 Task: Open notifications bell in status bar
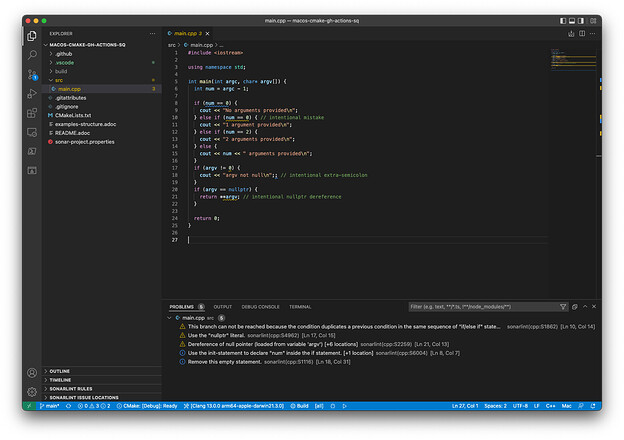[x=593, y=406]
